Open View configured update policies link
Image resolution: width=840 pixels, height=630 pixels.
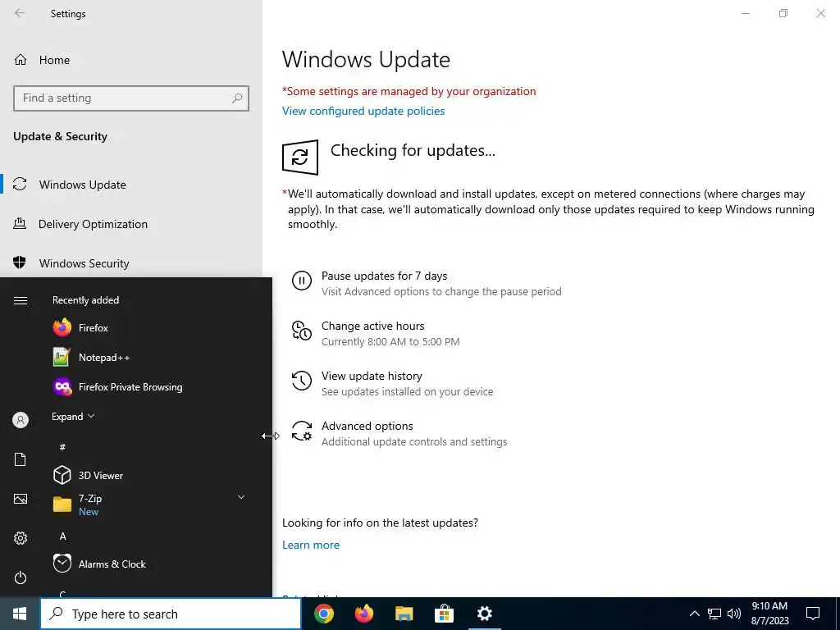pyautogui.click(x=363, y=111)
